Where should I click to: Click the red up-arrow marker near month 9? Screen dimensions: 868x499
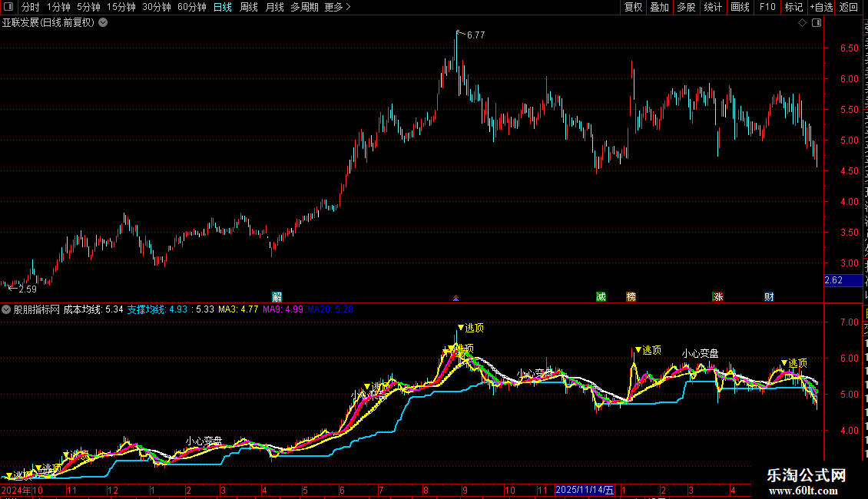[456, 298]
